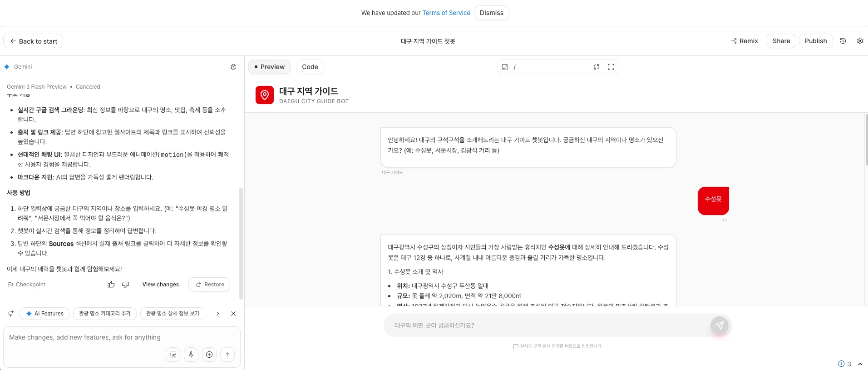868x370 pixels.
Task: Switch to the Code tab
Action: [x=310, y=67]
